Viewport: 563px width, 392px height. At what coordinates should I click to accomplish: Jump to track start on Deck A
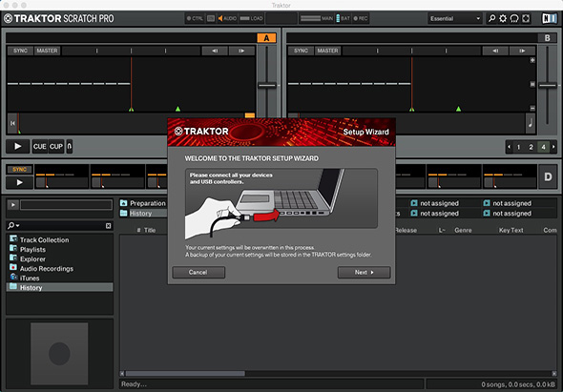pos(12,123)
